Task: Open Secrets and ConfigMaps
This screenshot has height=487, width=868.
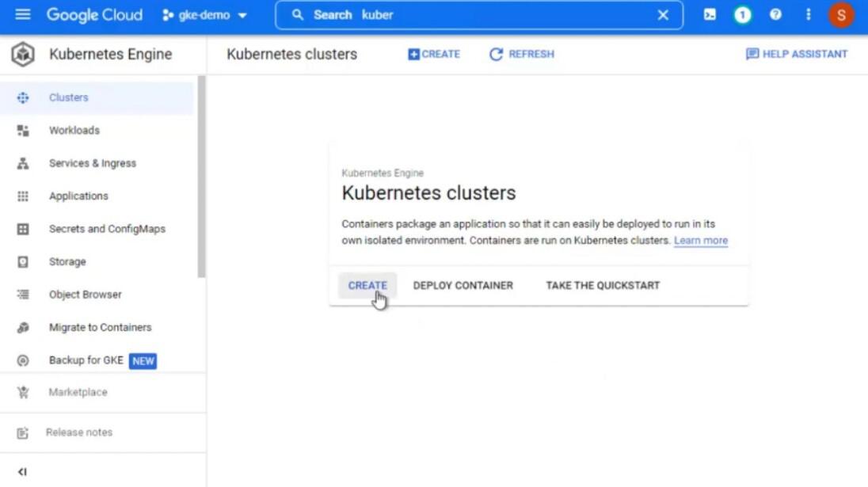Action: [x=107, y=229]
